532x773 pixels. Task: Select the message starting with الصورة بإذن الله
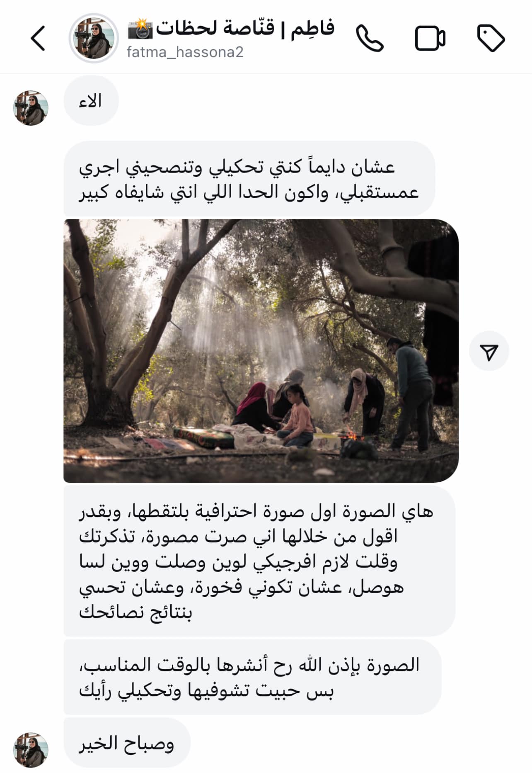[252, 677]
